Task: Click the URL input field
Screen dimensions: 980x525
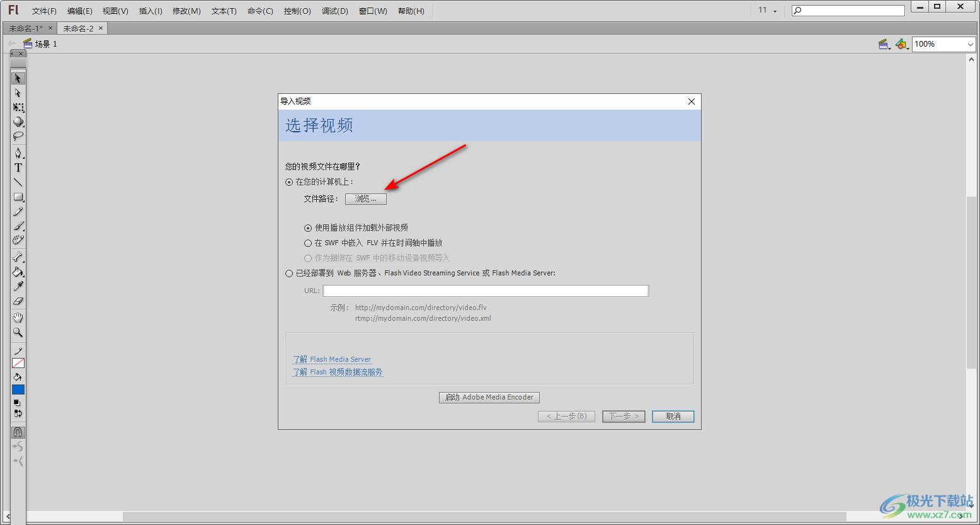Action: click(x=486, y=291)
